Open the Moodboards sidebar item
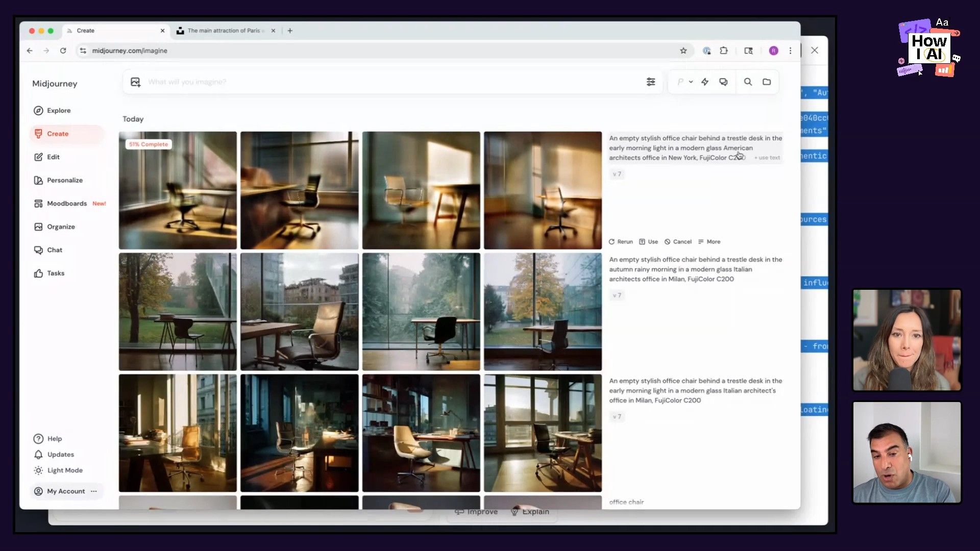The width and height of the screenshot is (980, 551). [x=67, y=204]
